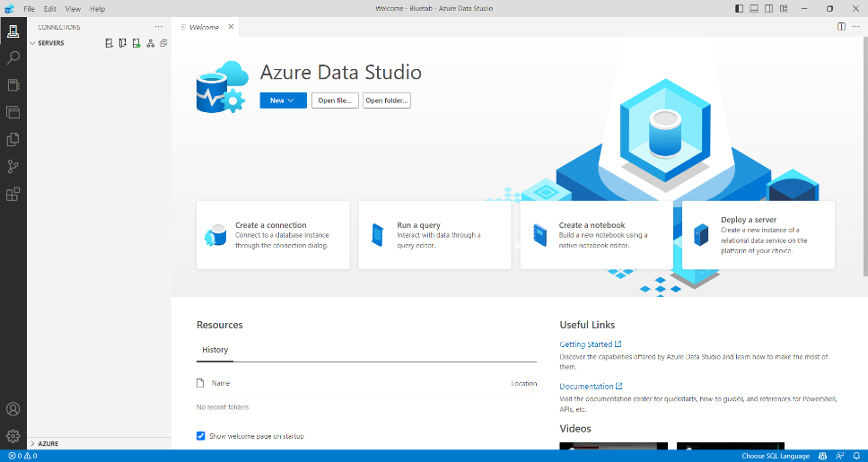Open the New dropdown button
This screenshot has height=462, width=868.
pos(283,100)
